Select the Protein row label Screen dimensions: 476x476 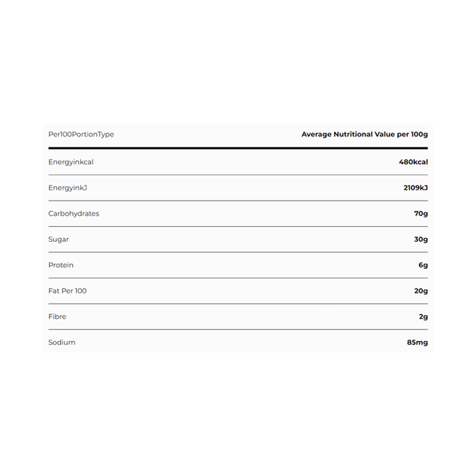[61, 265]
